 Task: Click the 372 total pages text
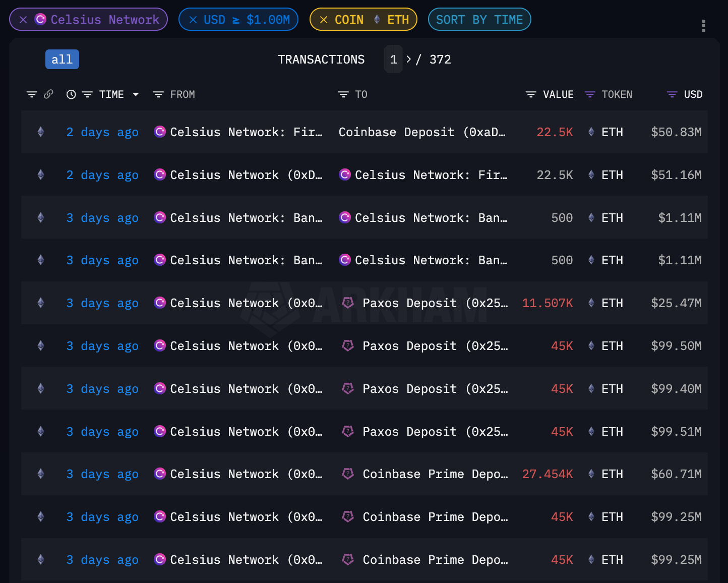click(x=440, y=60)
